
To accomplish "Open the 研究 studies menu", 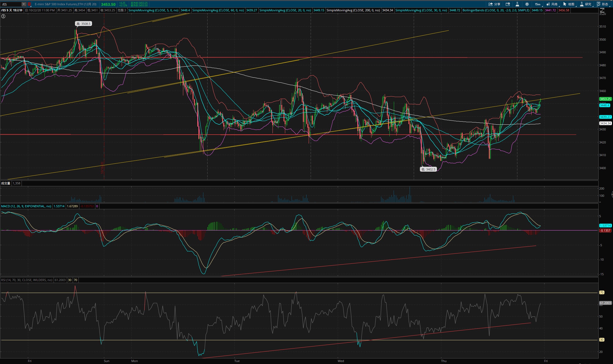I will 586,4.
